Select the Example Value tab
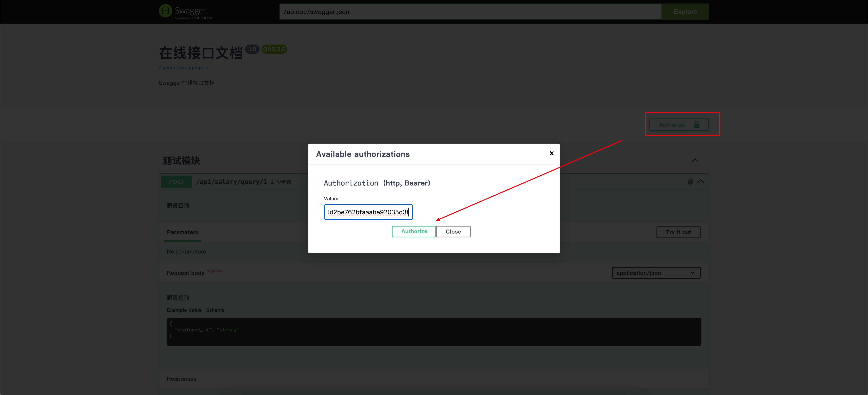Viewport: 868px width, 395px height. [x=184, y=310]
